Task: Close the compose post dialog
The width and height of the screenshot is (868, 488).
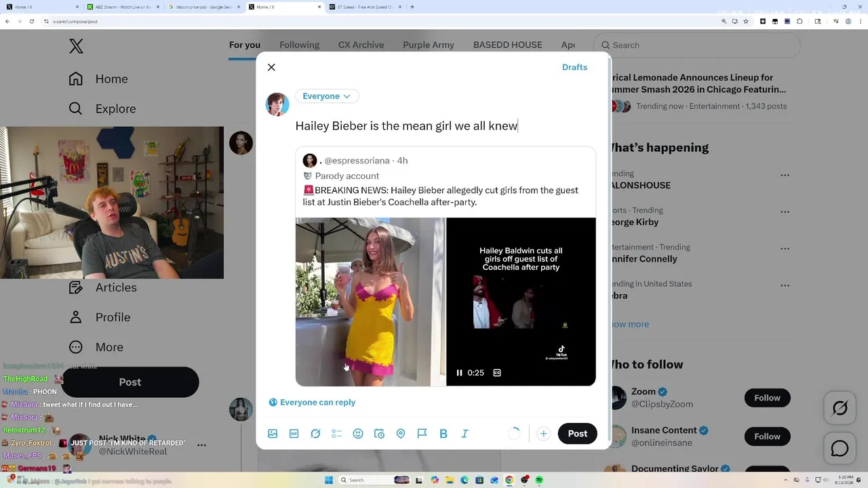Action: coord(271,67)
